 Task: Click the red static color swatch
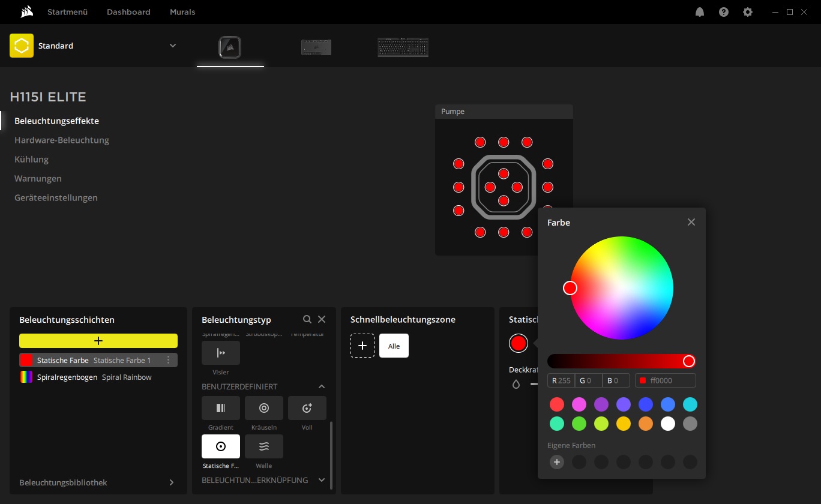(518, 343)
